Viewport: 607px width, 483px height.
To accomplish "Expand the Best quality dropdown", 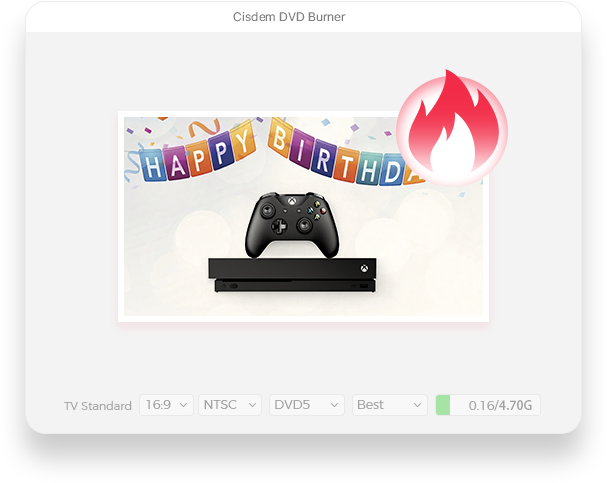I will (389, 405).
